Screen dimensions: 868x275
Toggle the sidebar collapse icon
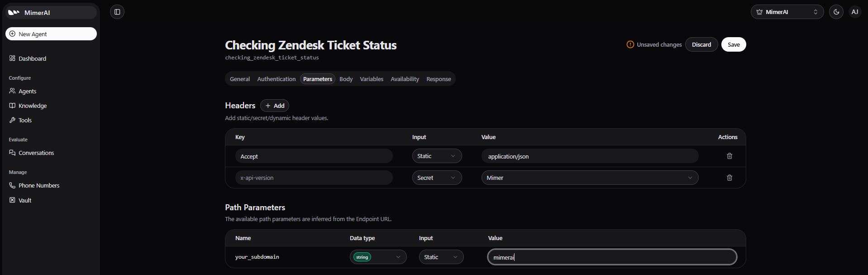coord(117,12)
